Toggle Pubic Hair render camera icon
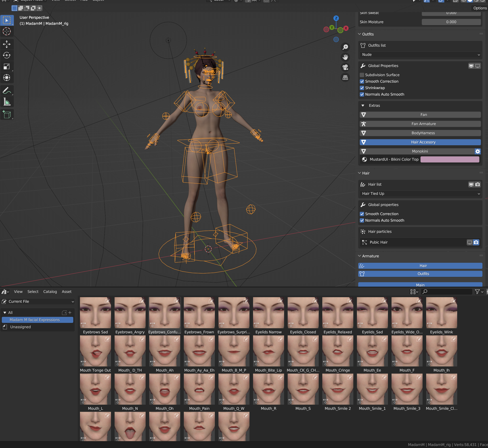This screenshot has width=488, height=448. pyautogui.click(x=476, y=242)
